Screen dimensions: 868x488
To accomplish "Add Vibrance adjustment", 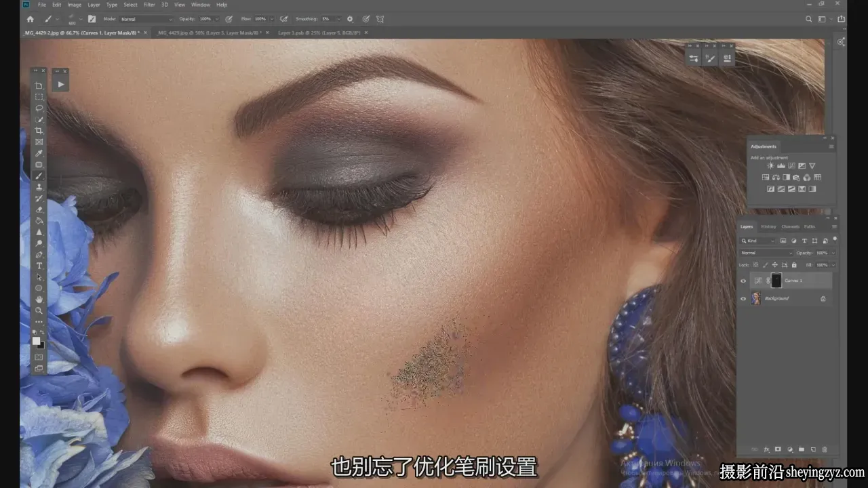I will pos(812,166).
